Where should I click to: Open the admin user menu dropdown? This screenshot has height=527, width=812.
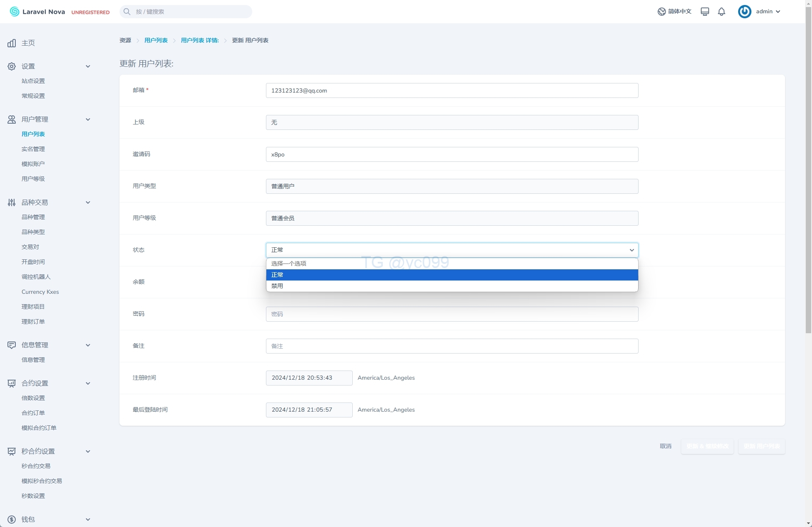pos(768,12)
